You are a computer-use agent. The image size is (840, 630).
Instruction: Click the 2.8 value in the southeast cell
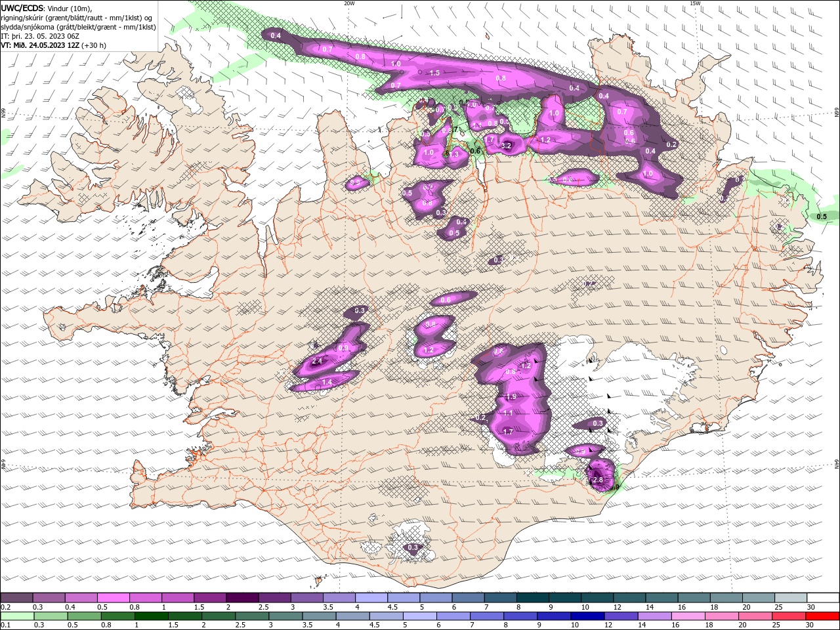pos(598,480)
